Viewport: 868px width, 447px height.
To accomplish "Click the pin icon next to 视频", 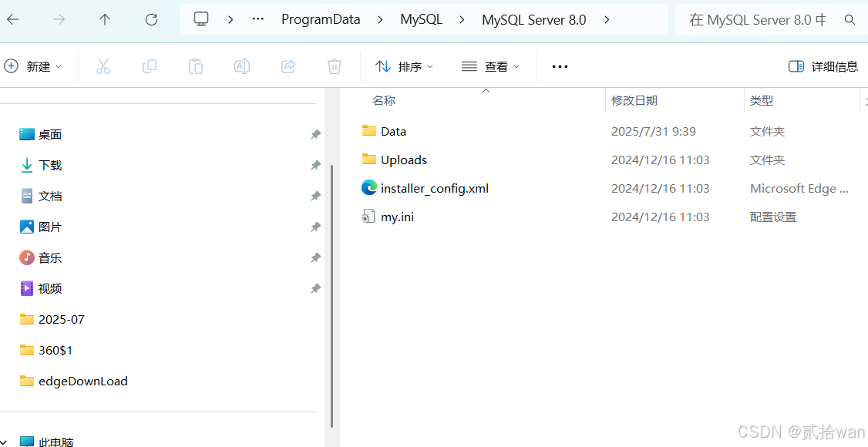I will point(315,288).
